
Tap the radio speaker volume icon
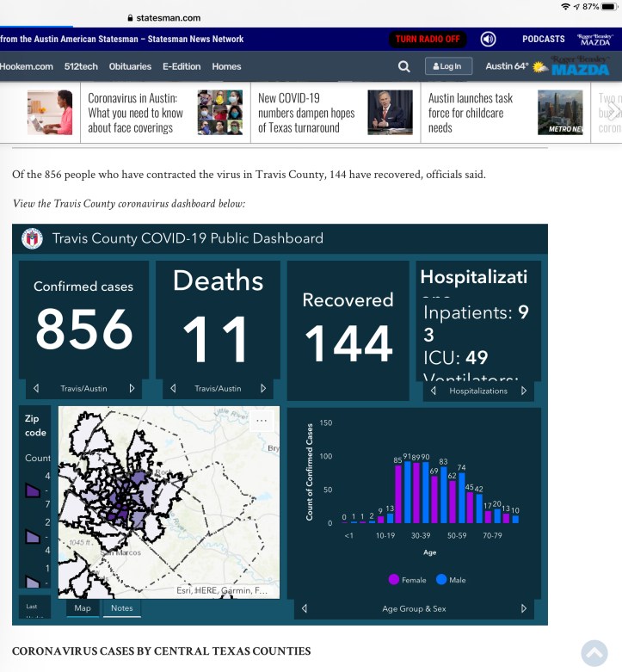488,39
